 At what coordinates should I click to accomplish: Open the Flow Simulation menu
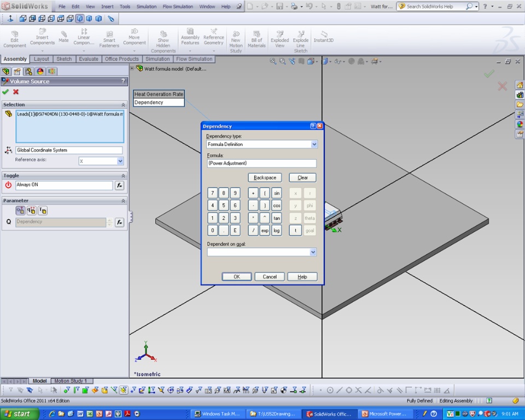point(178,7)
